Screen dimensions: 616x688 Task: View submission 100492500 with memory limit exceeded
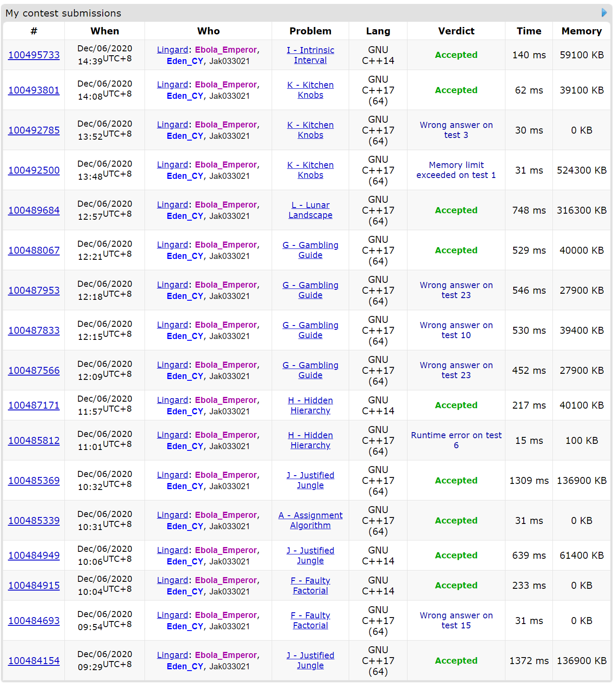pyautogui.click(x=34, y=171)
